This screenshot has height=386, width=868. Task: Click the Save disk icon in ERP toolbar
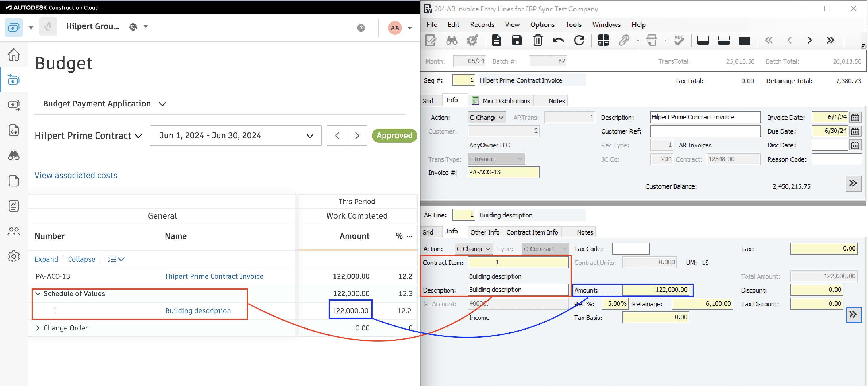click(x=517, y=40)
